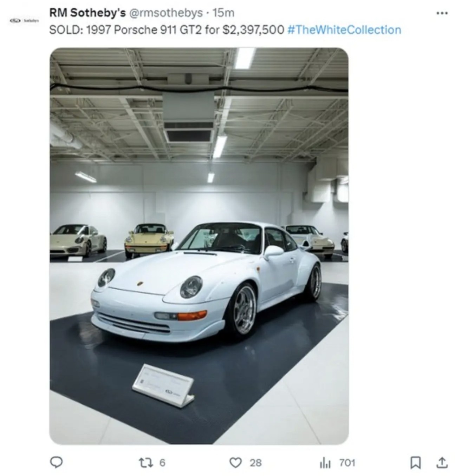Screen dimensions: 461x476
Task: Click the retweet count 6
Action: click(162, 463)
